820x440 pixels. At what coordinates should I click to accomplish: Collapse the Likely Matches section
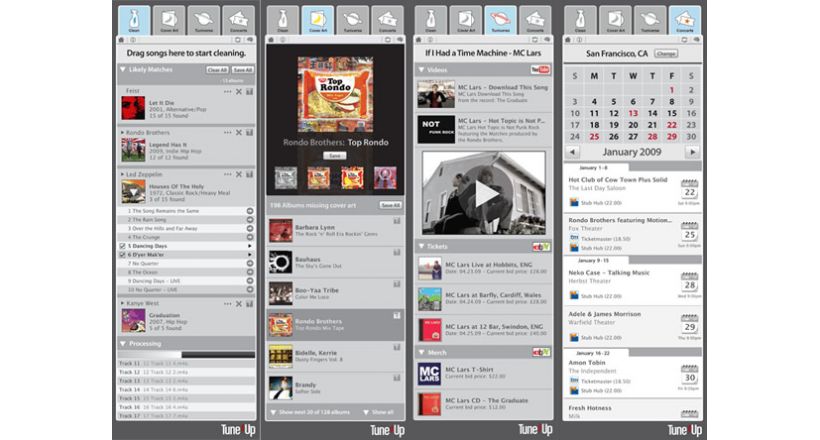click(123, 70)
